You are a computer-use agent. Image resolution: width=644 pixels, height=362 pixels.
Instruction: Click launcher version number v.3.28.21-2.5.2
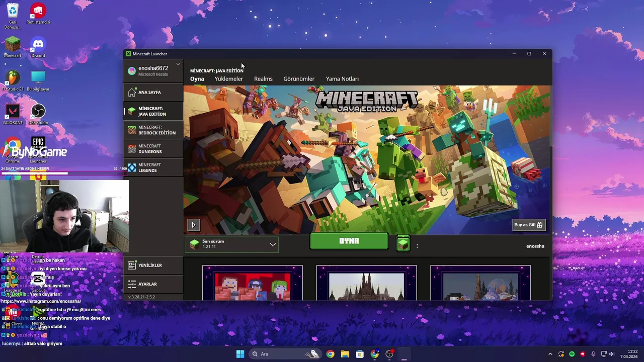point(142,297)
